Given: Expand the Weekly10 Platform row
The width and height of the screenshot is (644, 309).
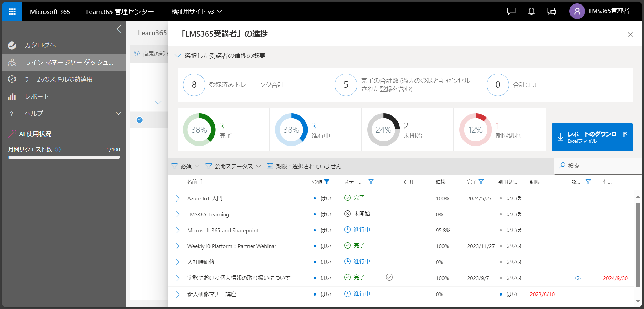Looking at the screenshot, I should click(x=178, y=246).
